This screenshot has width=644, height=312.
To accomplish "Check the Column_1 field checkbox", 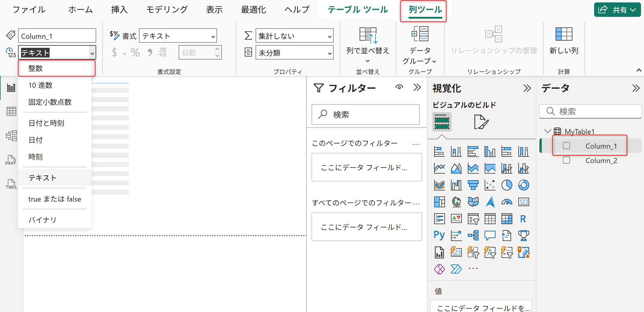I will 566,146.
